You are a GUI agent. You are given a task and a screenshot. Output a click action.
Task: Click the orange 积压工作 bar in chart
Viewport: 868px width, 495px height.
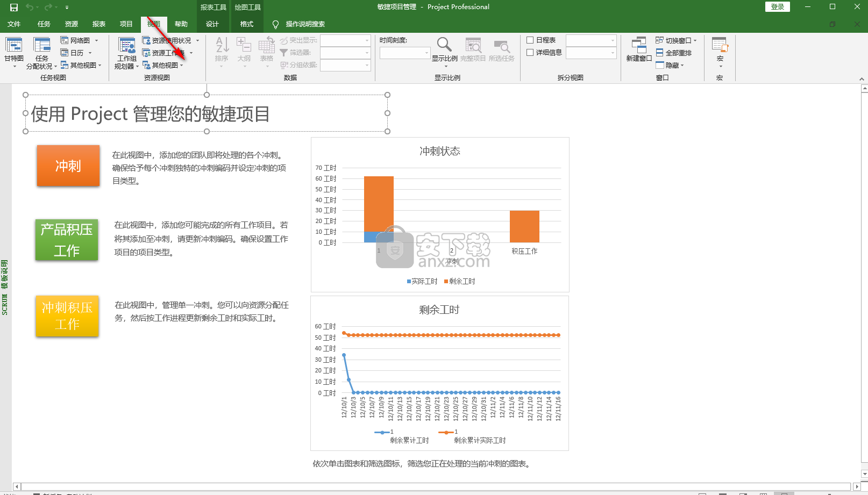(x=524, y=226)
